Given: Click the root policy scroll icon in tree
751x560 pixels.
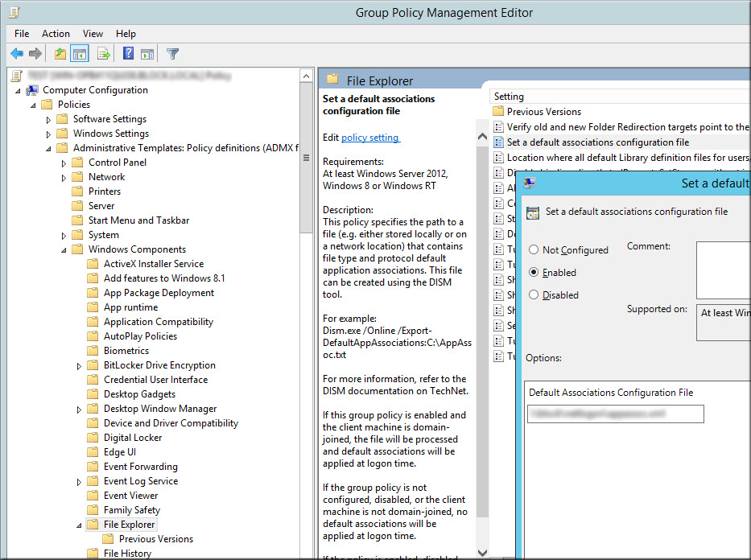Looking at the screenshot, I should [17, 76].
